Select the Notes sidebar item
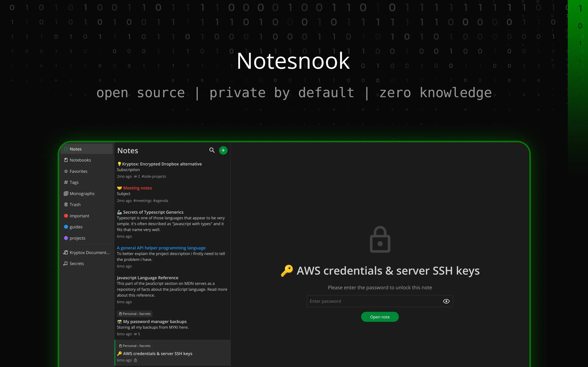 pos(76,149)
